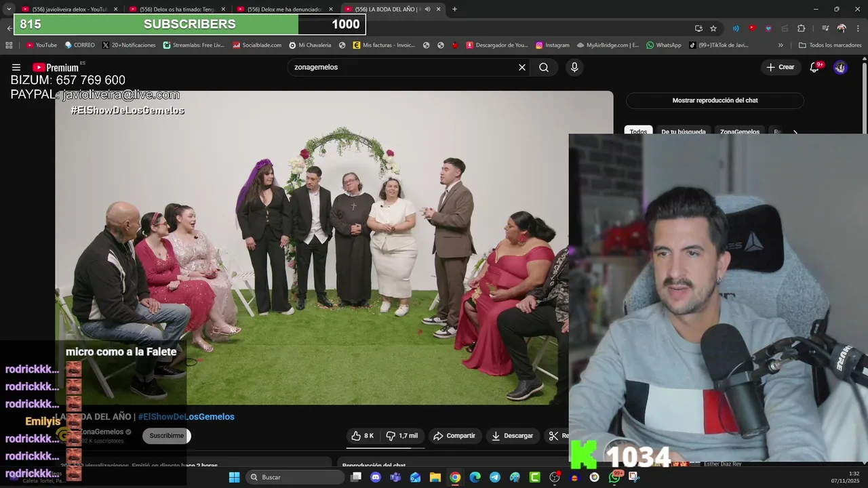Click the wedding video player frame
Screen dimensions: 868x488
click(x=334, y=247)
